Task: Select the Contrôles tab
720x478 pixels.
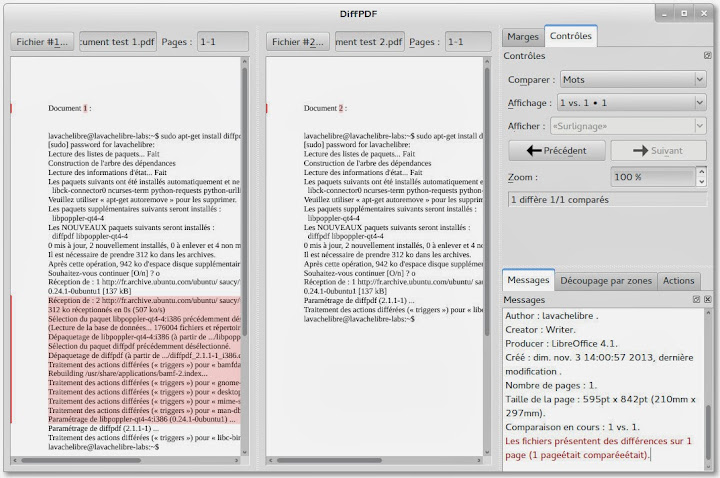Action: coord(571,36)
